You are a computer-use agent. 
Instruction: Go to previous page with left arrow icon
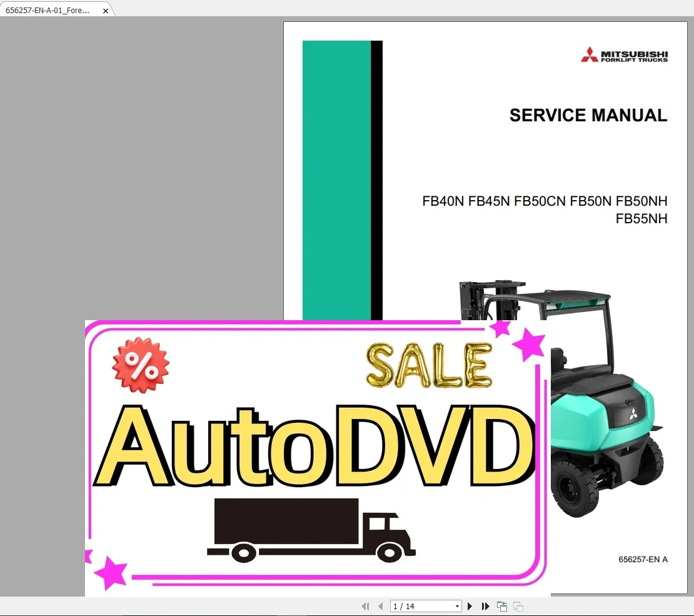(x=381, y=606)
